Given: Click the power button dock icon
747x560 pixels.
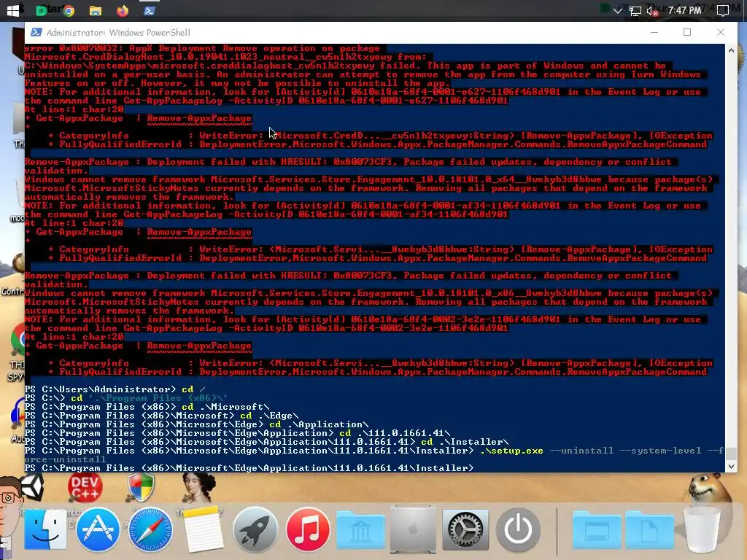Looking at the screenshot, I should click(518, 529).
